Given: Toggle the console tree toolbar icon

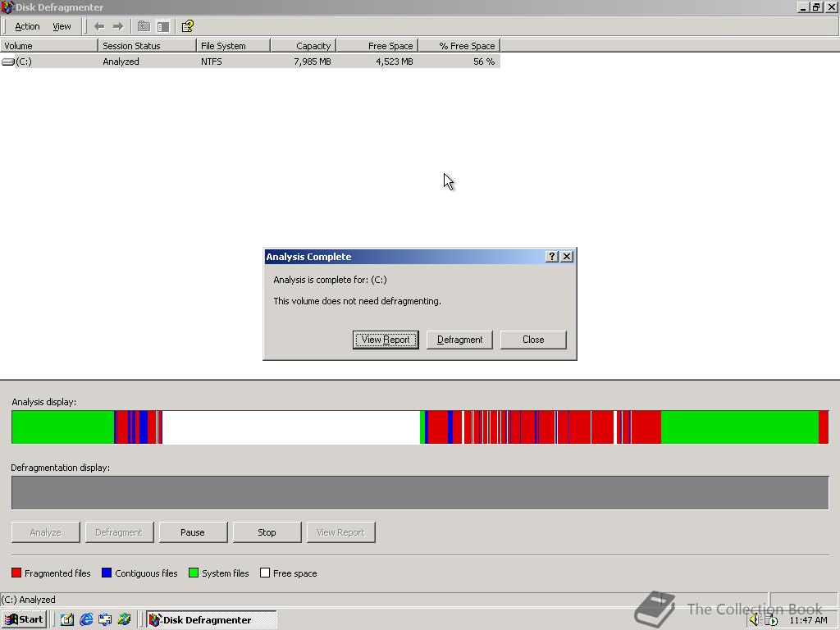Looking at the screenshot, I should [x=163, y=26].
